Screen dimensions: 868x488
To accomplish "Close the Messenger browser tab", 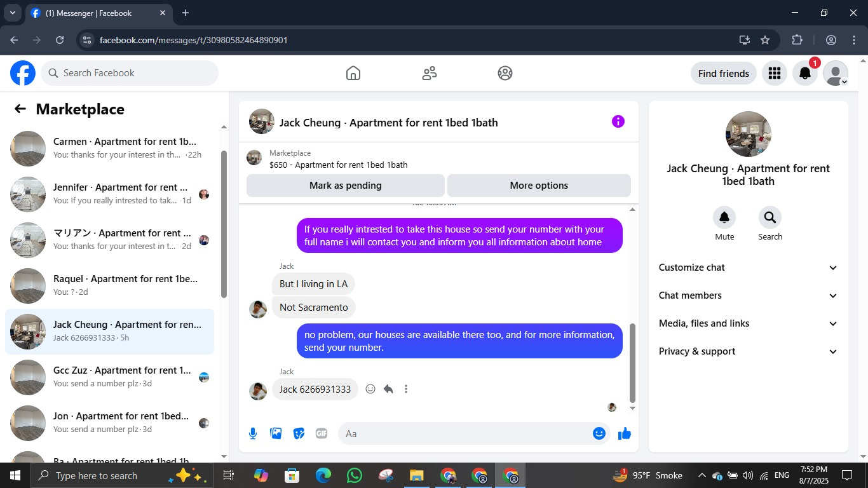I will [163, 13].
